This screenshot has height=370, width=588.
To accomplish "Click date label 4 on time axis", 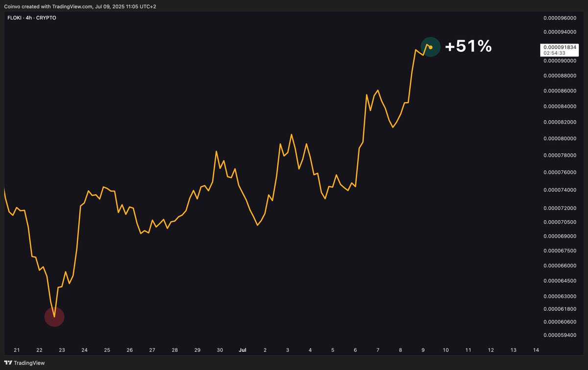I will coord(310,350).
